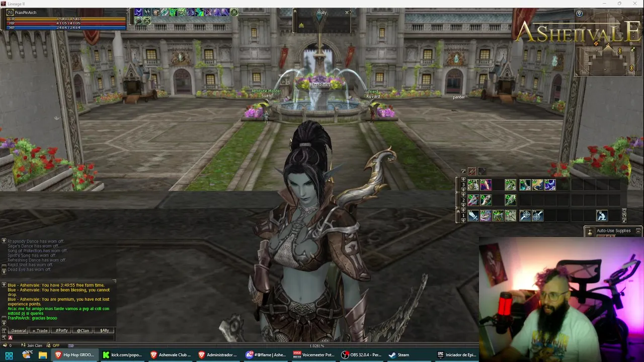This screenshot has height=362, width=644.
Task: Use the purple lightning skill in row 3
Action: pyautogui.click(x=550, y=185)
